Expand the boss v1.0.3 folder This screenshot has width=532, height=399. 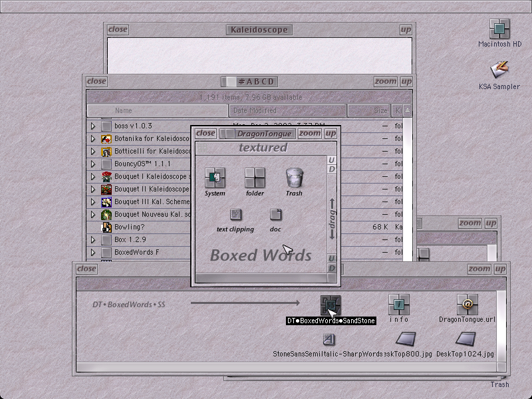tap(93, 126)
